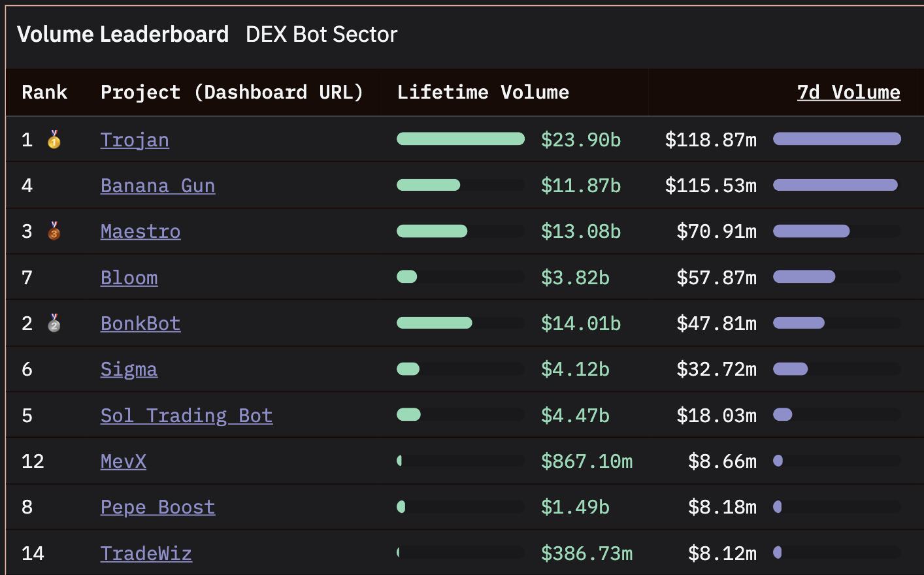Screen dimensions: 924x575
Task: Click rank number 14 in TradeWiz row
Action: coord(33,553)
